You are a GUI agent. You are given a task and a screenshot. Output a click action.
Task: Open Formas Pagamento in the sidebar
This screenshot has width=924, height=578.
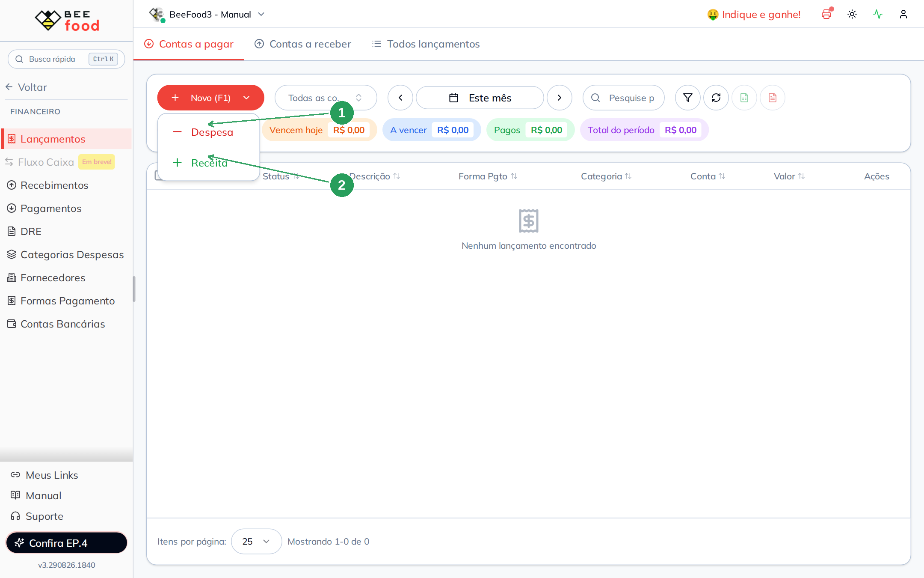[66, 301]
